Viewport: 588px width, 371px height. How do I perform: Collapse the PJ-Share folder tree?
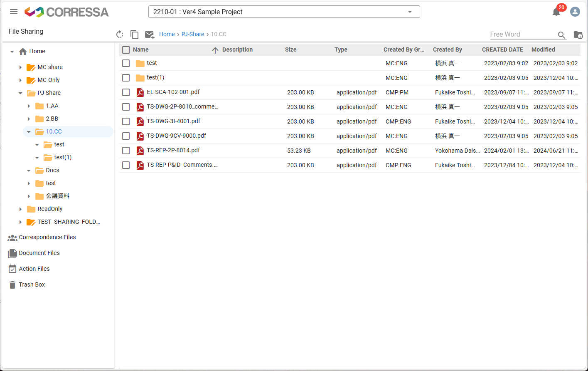click(x=20, y=93)
